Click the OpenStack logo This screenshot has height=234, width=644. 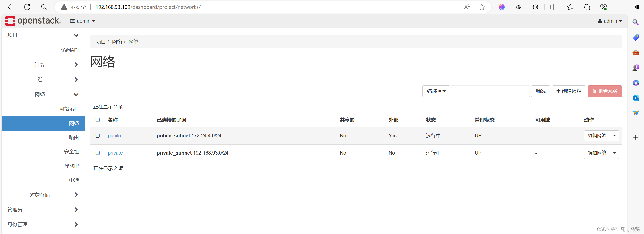(33, 21)
